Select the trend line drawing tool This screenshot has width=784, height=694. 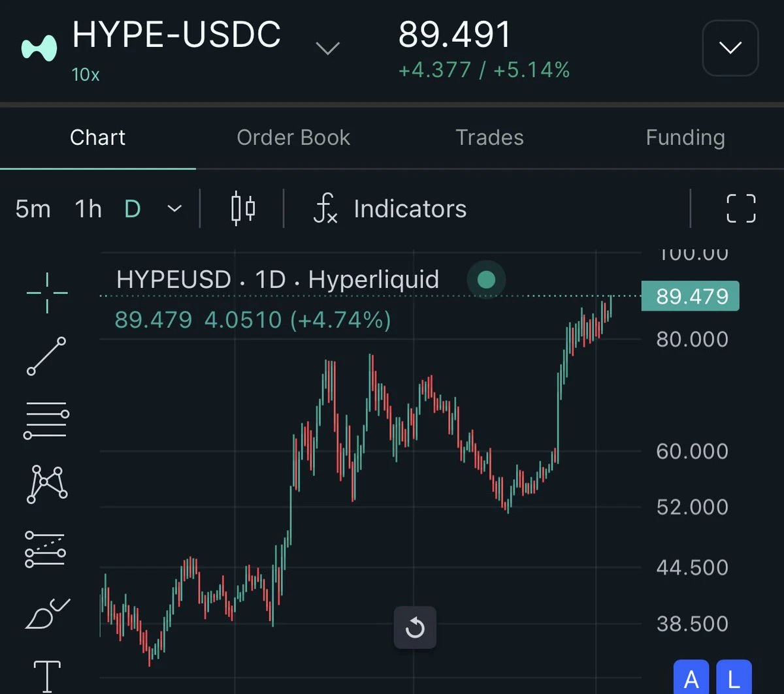tap(46, 356)
